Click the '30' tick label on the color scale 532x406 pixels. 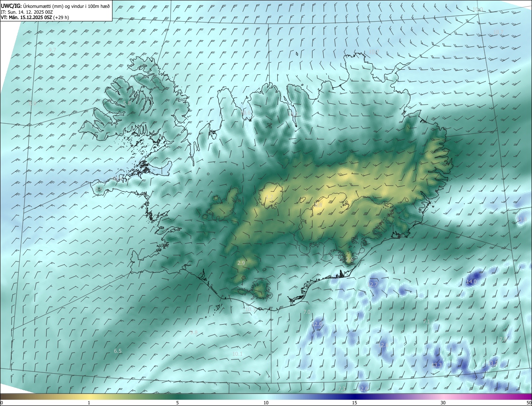(x=443, y=403)
